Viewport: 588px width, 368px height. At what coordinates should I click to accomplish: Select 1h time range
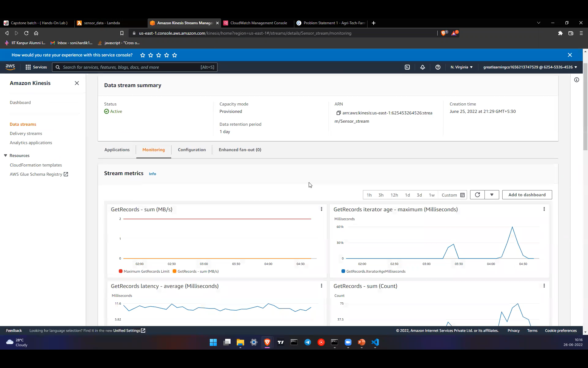point(369,195)
